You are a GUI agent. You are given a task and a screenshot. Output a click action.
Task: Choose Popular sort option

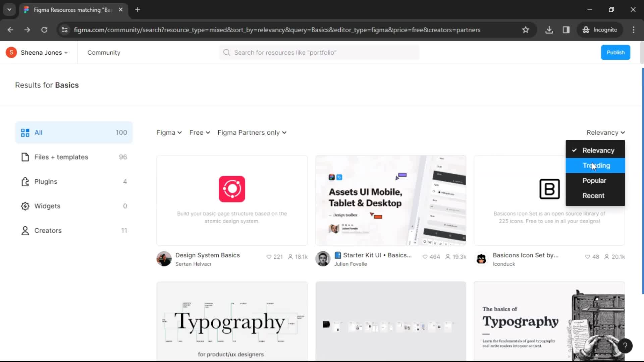point(595,181)
